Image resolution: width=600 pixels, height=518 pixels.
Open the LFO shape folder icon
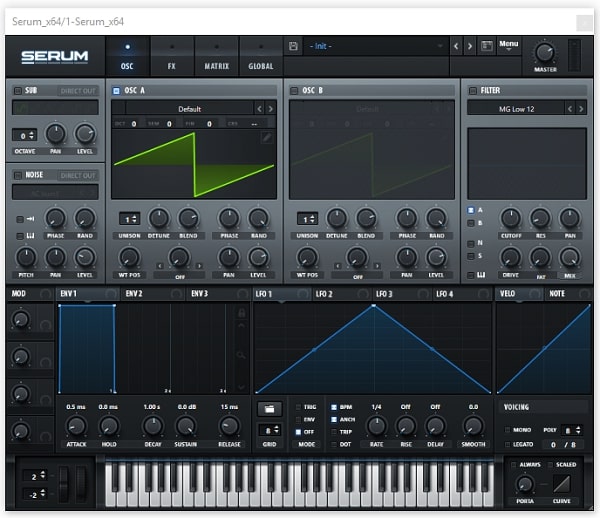[x=269, y=409]
